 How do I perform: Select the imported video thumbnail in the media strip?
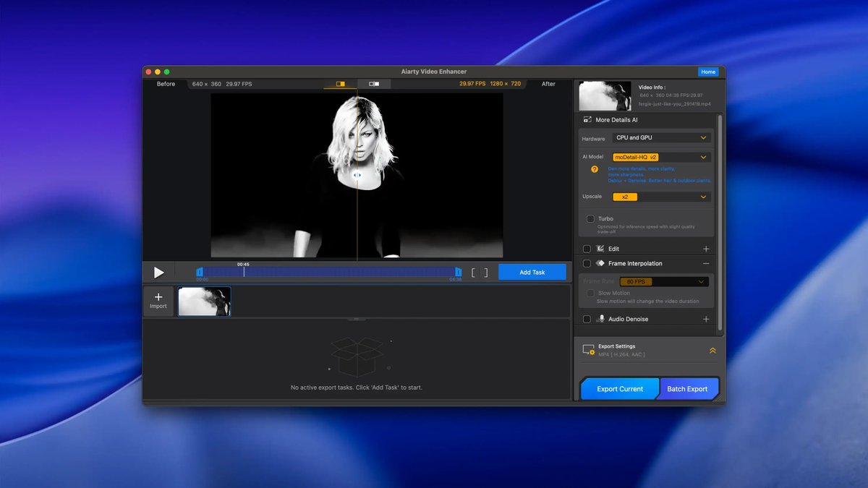coord(203,301)
